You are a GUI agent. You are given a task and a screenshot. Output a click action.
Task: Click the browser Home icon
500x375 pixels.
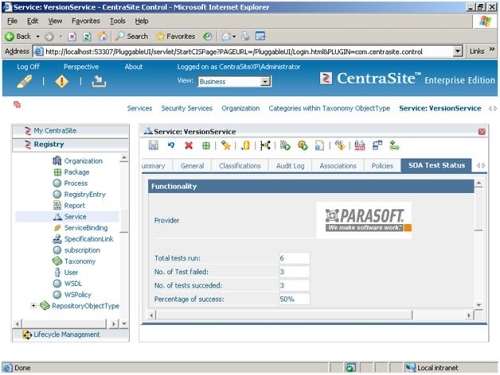(103, 36)
